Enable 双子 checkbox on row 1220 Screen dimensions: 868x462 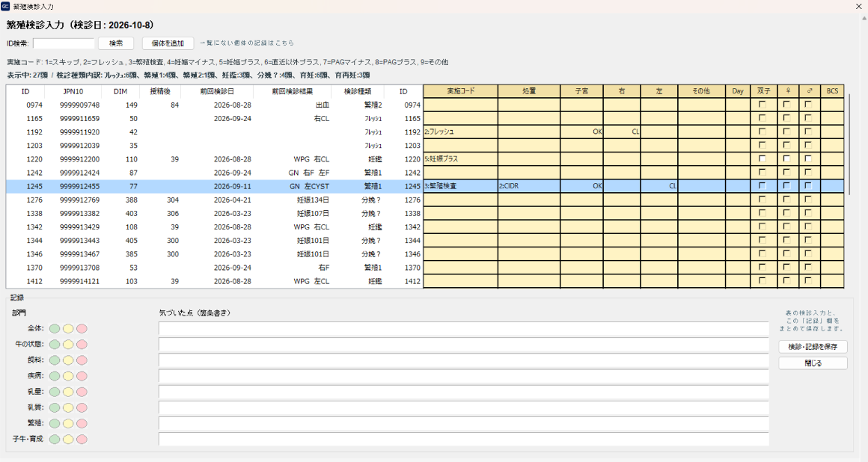[x=762, y=158]
